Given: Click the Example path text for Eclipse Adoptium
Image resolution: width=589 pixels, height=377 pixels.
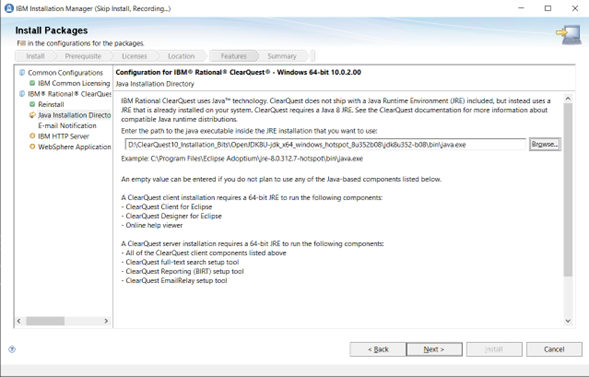Looking at the screenshot, I should 242,158.
